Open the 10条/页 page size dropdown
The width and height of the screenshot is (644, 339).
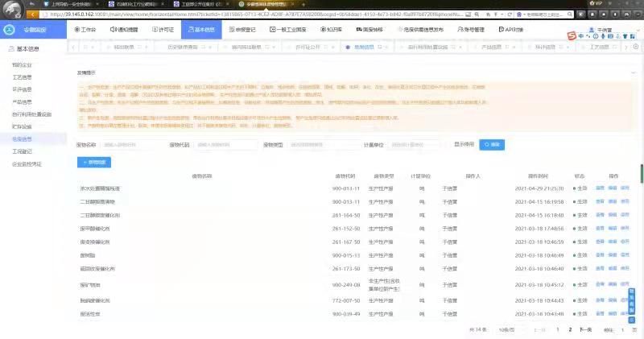coord(507,329)
